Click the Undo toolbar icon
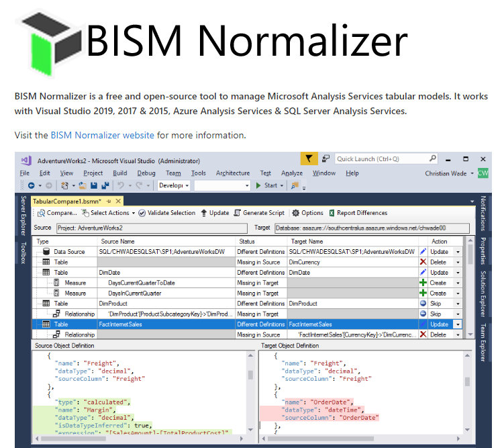 (121, 185)
